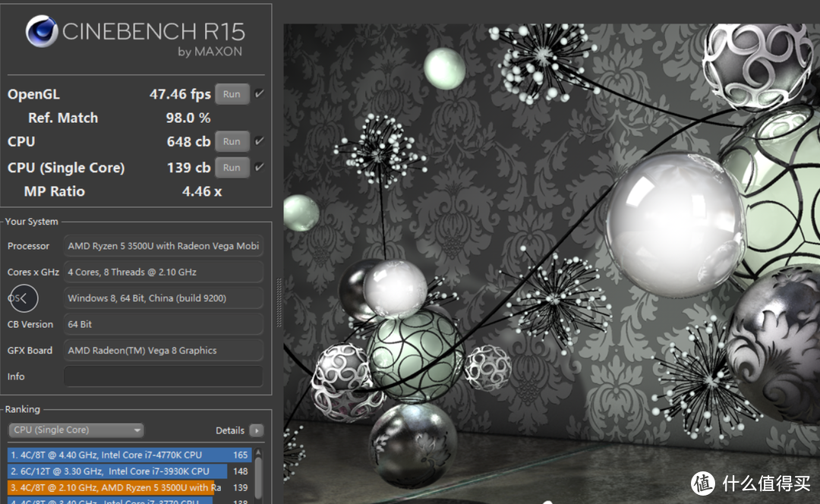Click the empty Info input field
The image size is (820, 504).
coord(163,376)
